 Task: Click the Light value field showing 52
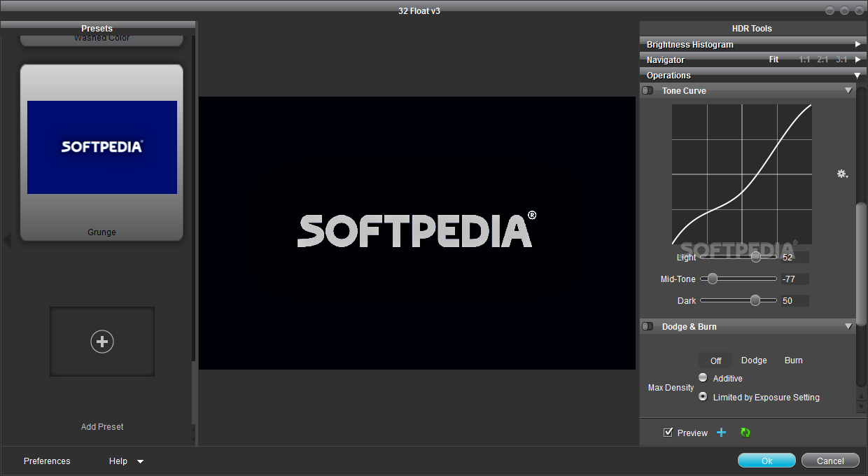pyautogui.click(x=795, y=258)
